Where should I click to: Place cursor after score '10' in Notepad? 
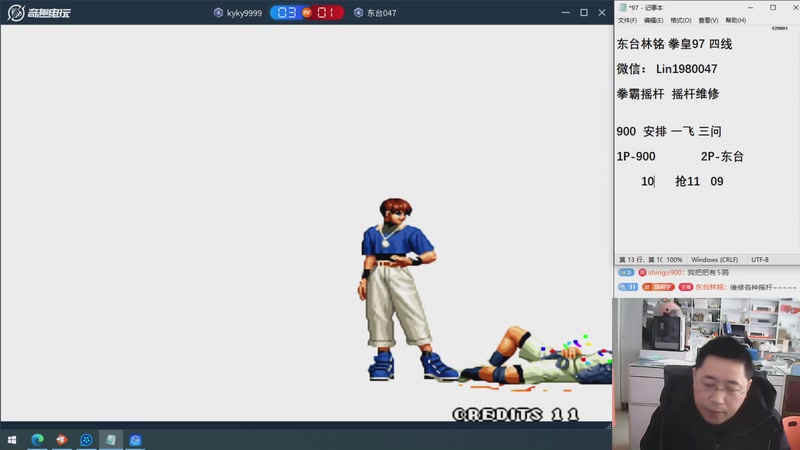(x=655, y=182)
